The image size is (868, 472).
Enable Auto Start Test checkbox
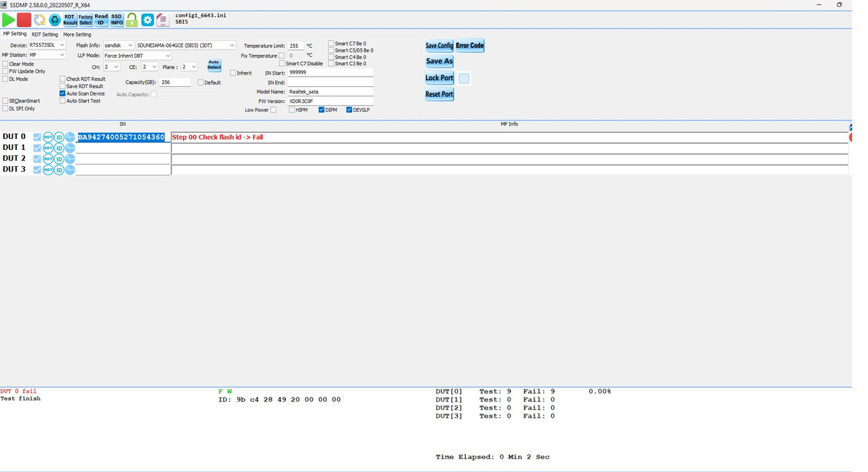(x=62, y=101)
